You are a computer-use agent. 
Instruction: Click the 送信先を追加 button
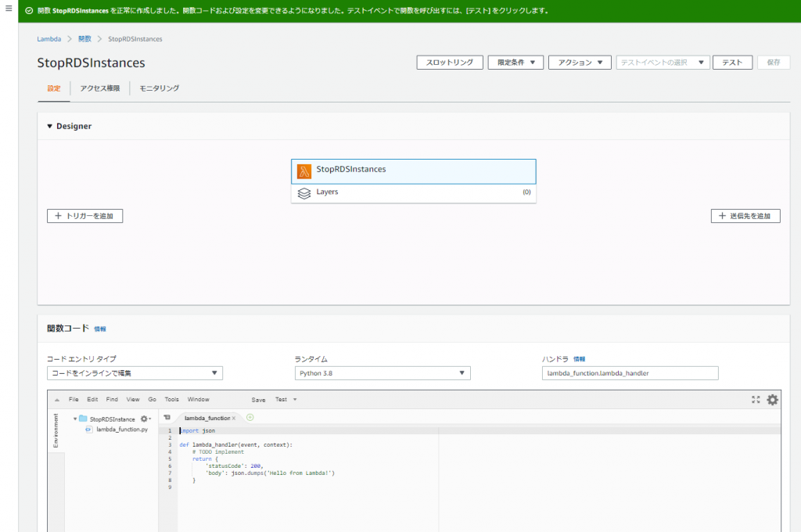click(x=745, y=216)
